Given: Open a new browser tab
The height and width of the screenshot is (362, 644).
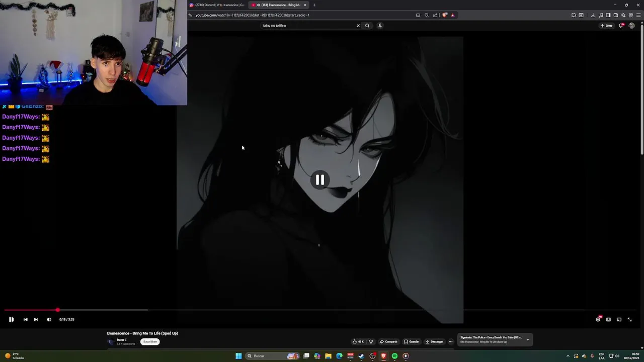Looking at the screenshot, I should click(314, 5).
